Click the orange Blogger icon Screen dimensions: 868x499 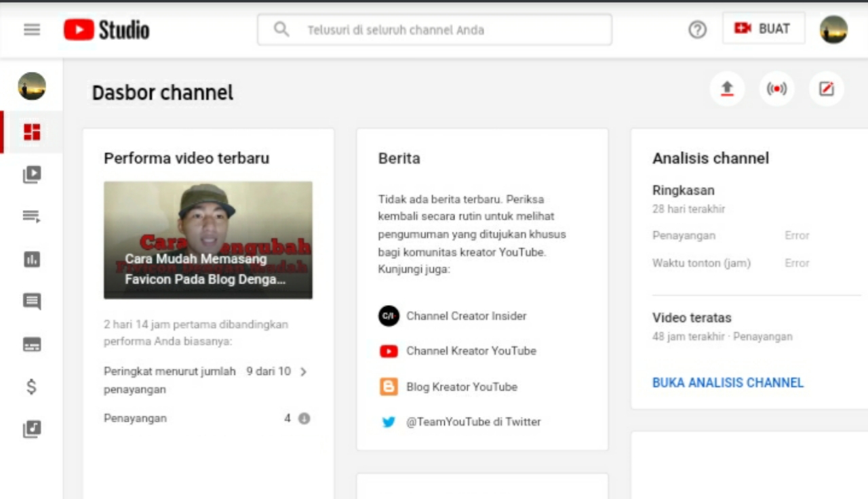[389, 387]
